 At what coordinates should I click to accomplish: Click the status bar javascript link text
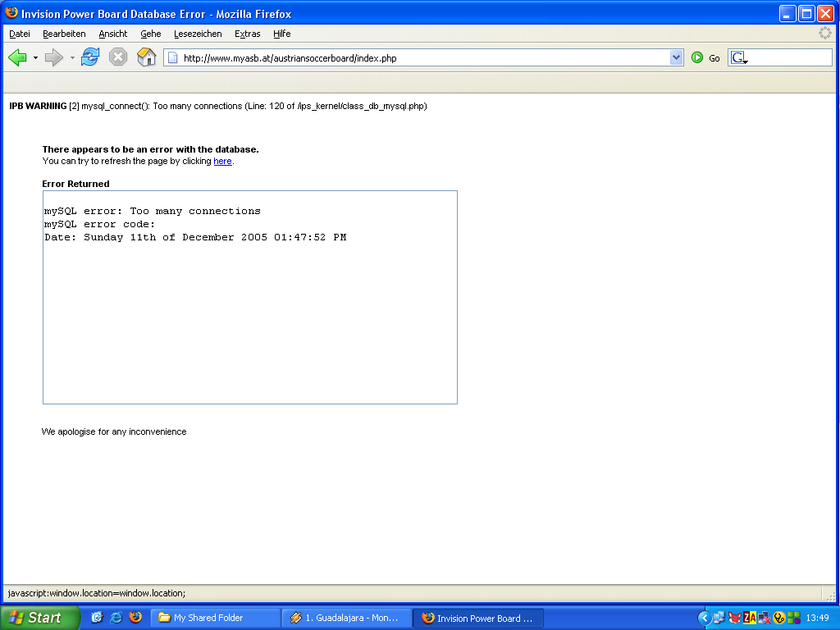click(97, 593)
